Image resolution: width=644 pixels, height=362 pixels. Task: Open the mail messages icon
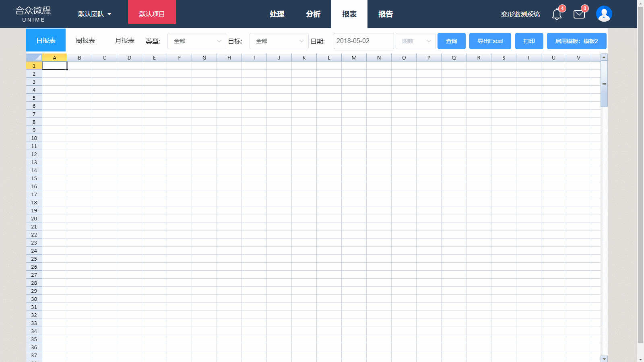(579, 14)
